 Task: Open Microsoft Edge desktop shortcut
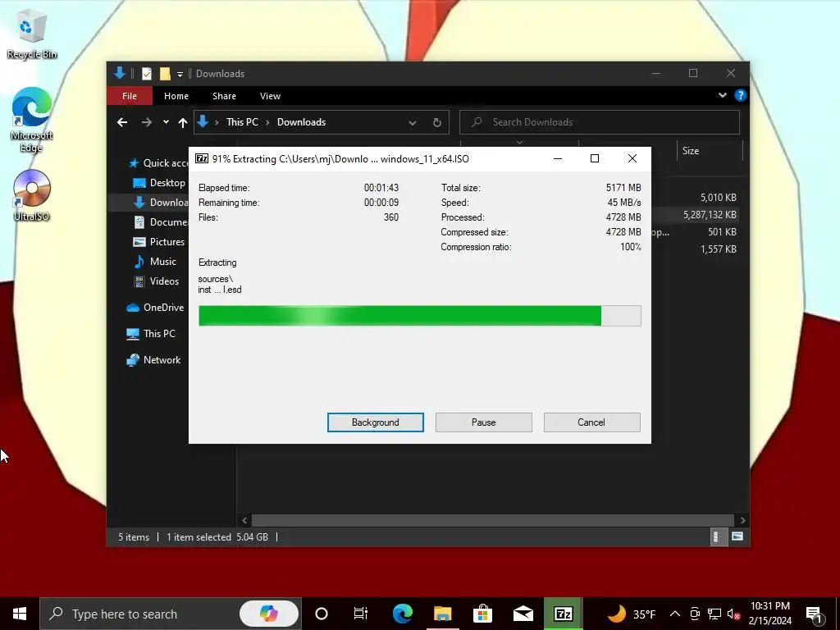tap(32, 120)
